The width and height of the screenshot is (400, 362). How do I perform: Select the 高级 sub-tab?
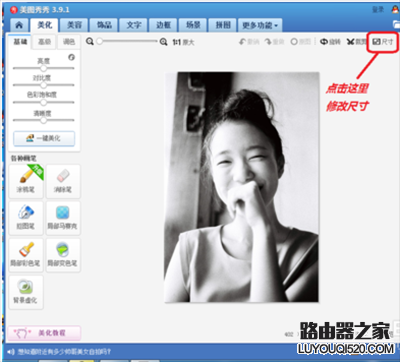44,42
